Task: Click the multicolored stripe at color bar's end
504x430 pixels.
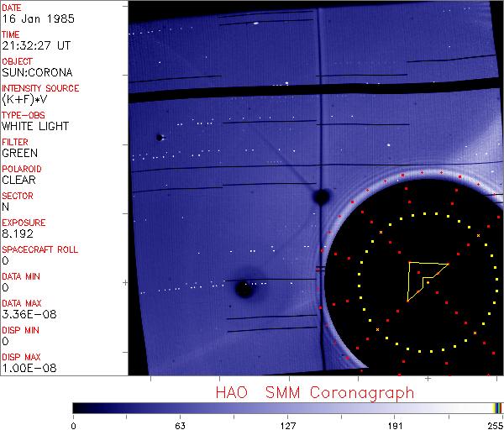Action: point(497,408)
